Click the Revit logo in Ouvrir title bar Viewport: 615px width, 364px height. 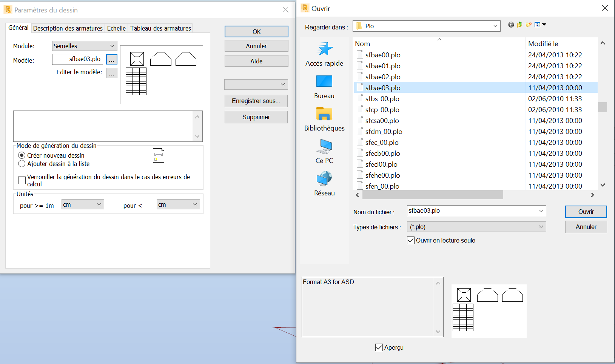[x=305, y=8]
